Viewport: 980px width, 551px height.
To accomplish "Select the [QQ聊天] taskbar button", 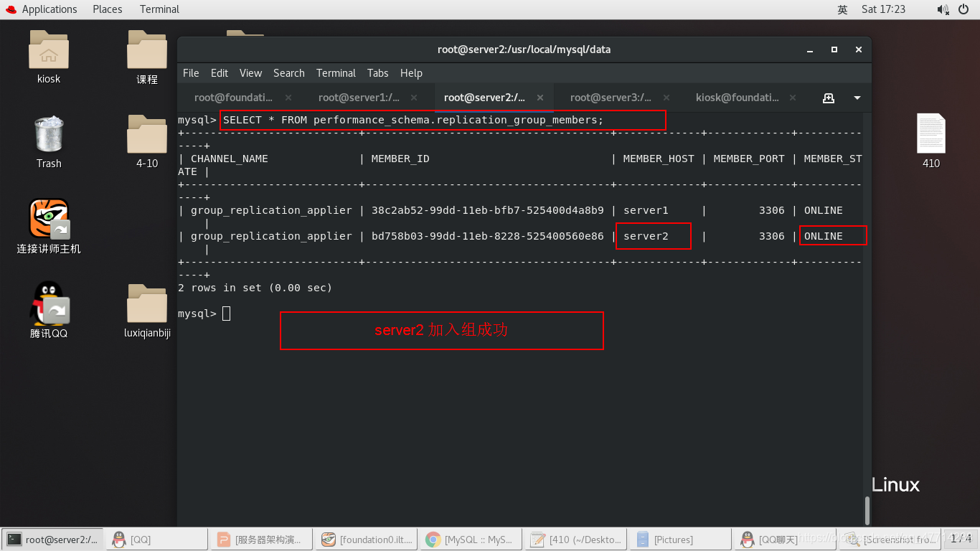I will point(786,539).
